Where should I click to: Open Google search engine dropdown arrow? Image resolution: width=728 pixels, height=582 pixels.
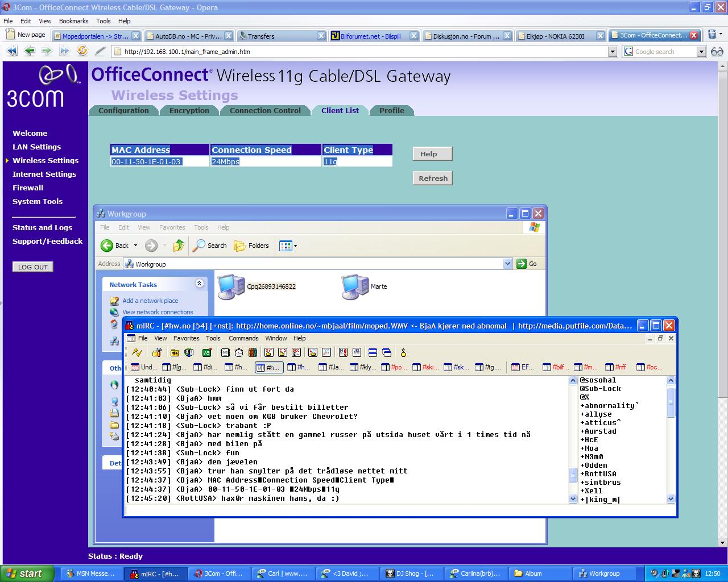pyautogui.click(x=701, y=52)
